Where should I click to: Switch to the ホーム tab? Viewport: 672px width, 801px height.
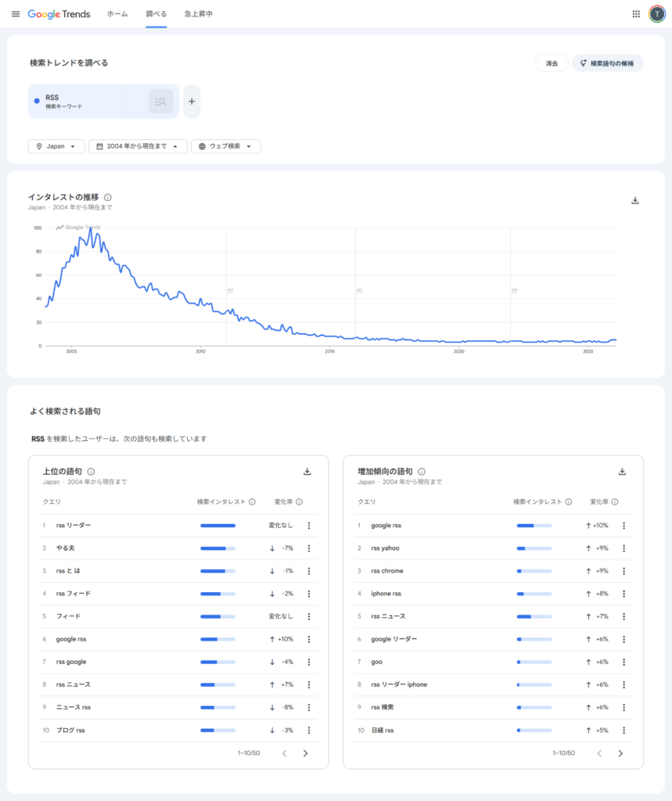pos(117,14)
